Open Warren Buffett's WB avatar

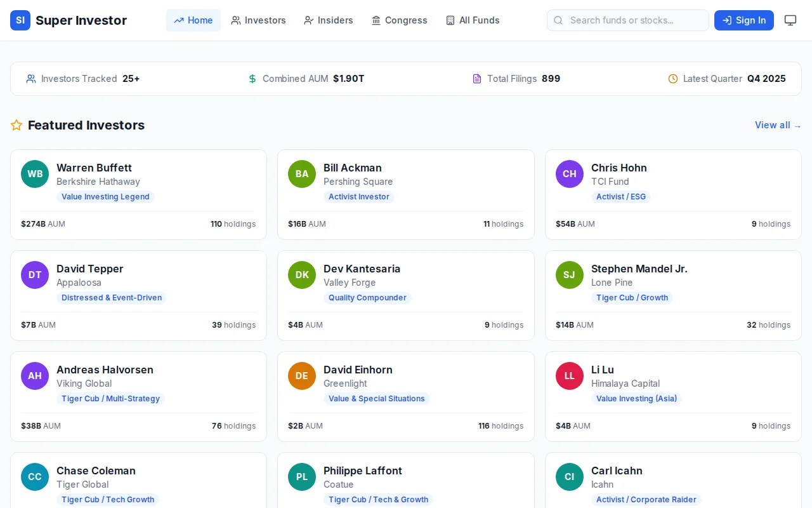(35, 174)
